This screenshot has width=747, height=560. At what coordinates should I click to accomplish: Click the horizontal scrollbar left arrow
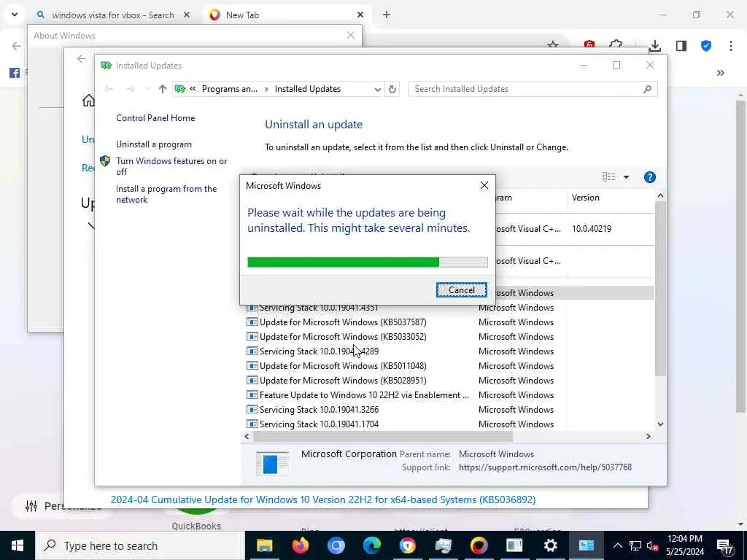(x=247, y=436)
